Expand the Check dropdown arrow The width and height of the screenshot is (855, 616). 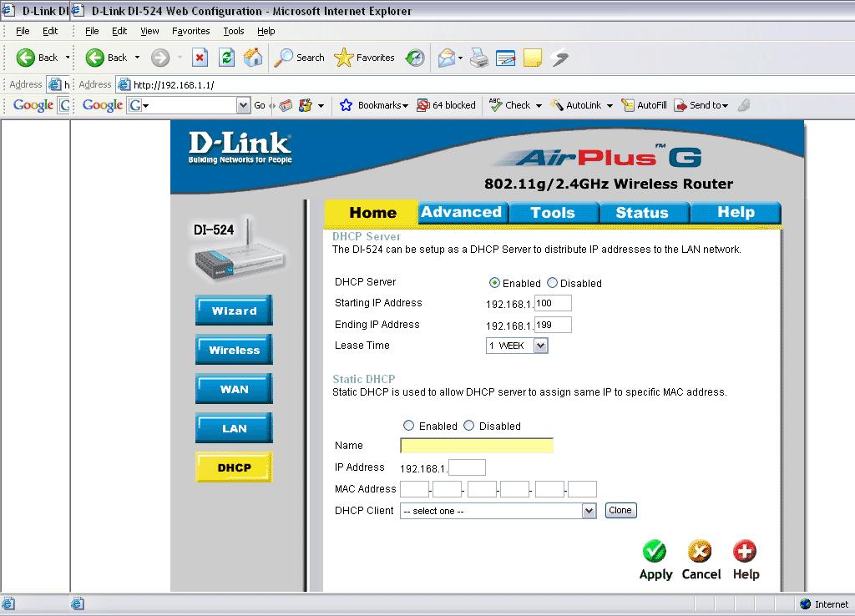coord(539,105)
